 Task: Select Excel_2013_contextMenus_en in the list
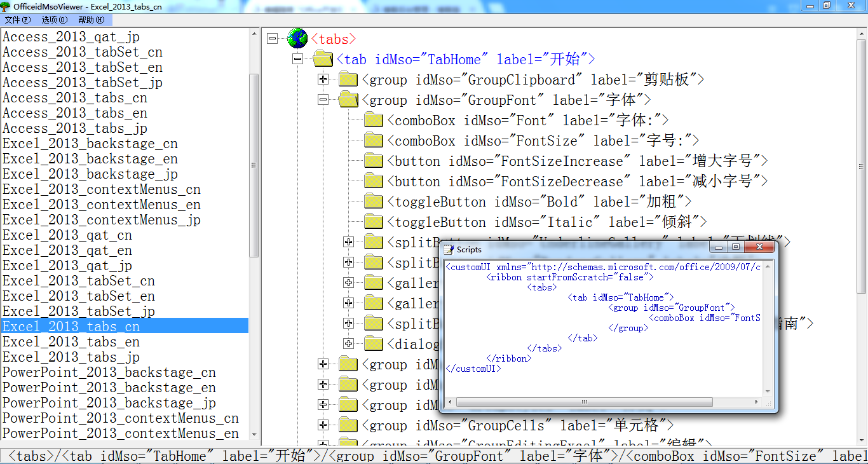102,205
